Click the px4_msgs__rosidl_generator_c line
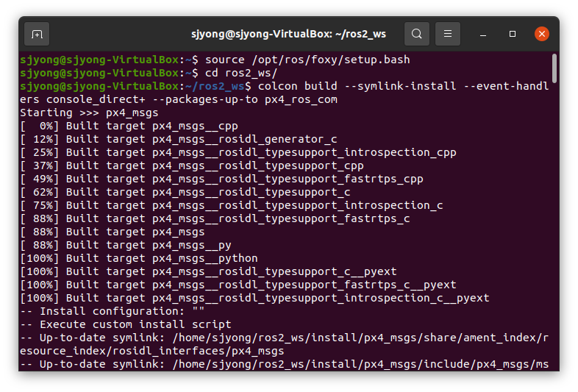Screen dimensions: 578x392 point(179,140)
